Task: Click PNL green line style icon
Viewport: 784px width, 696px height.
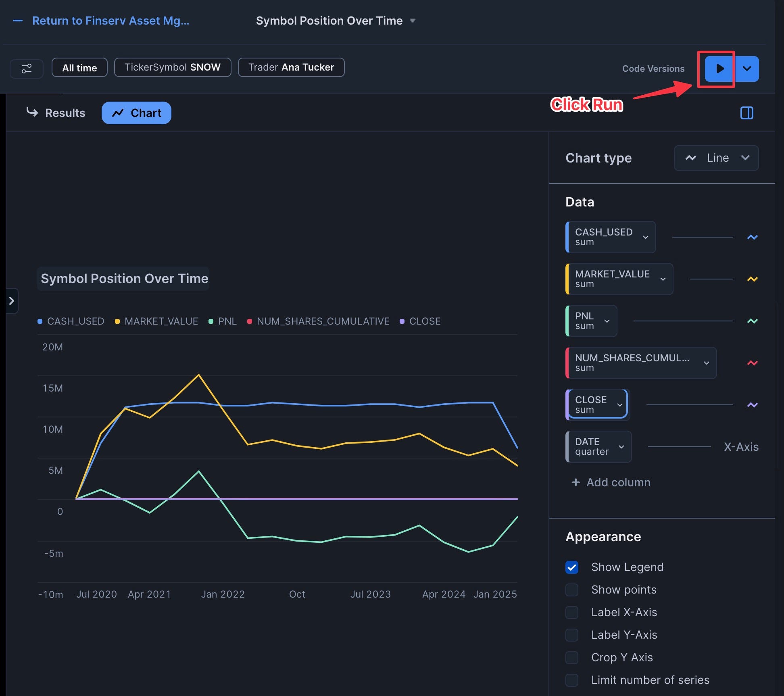Action: click(x=752, y=321)
